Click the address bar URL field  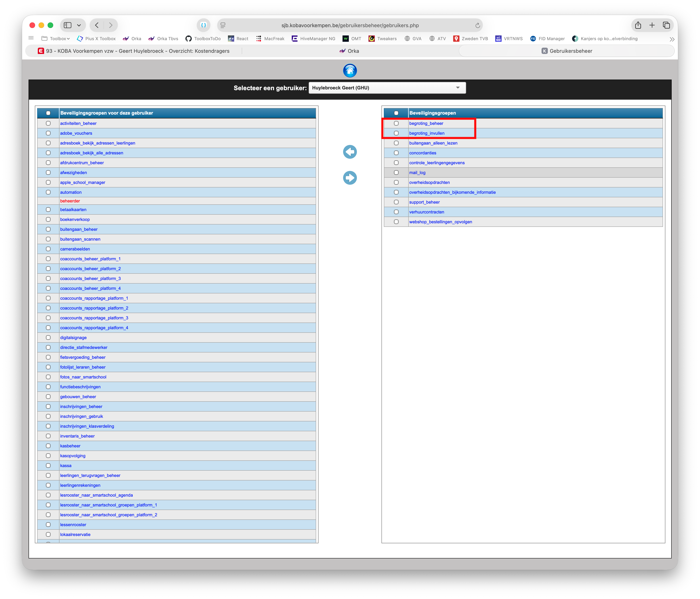(350, 26)
